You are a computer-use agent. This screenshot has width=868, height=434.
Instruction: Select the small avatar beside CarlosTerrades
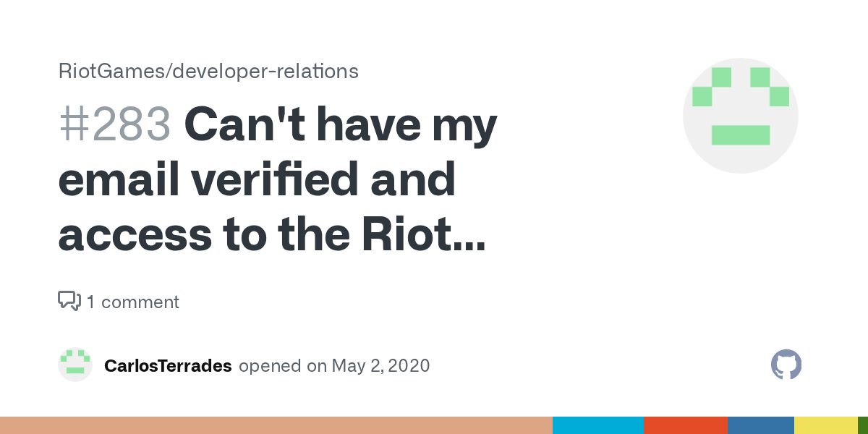[x=75, y=365]
